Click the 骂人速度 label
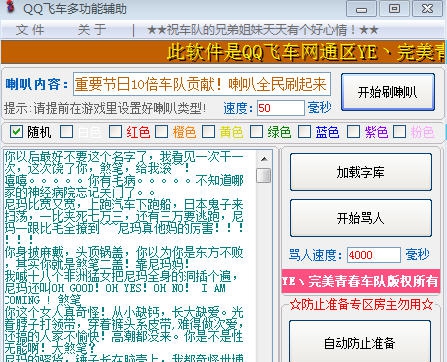This screenshot has height=362, width=447. click(315, 255)
